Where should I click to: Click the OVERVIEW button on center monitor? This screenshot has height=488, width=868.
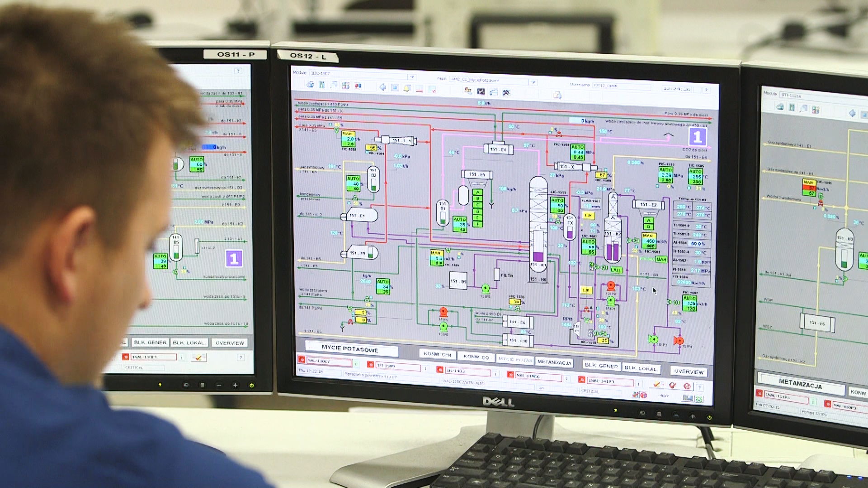[689, 371]
